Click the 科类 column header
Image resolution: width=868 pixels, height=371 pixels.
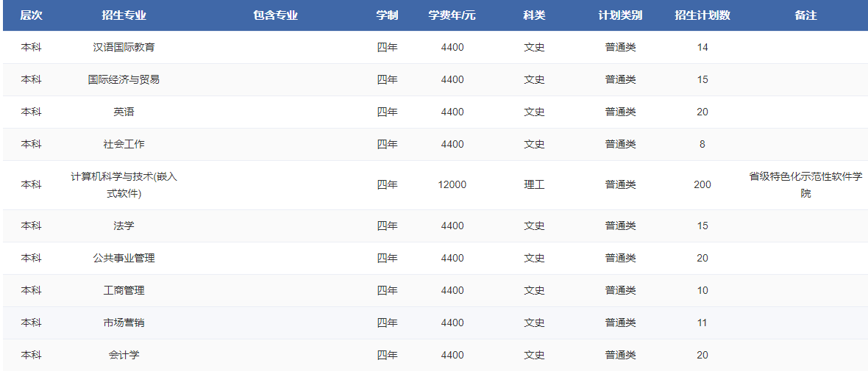point(534,15)
